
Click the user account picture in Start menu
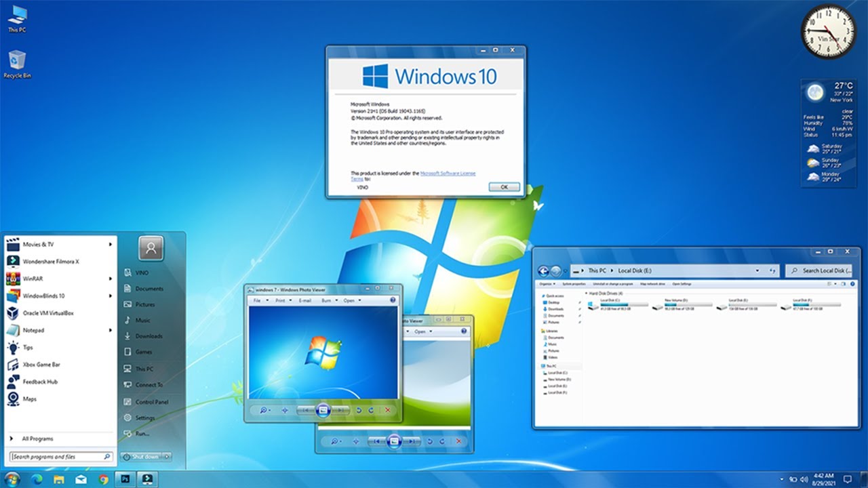(151, 248)
